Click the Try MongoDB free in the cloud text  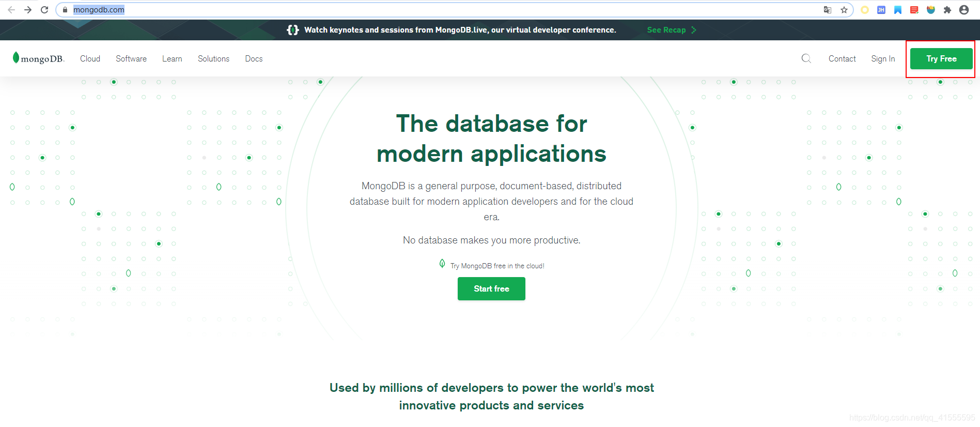[497, 266]
